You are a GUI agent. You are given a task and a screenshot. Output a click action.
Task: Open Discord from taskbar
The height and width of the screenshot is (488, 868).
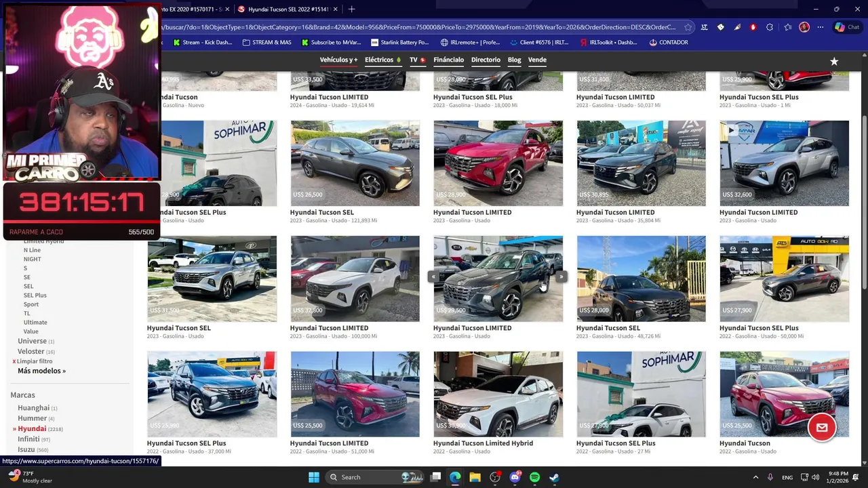click(x=515, y=477)
